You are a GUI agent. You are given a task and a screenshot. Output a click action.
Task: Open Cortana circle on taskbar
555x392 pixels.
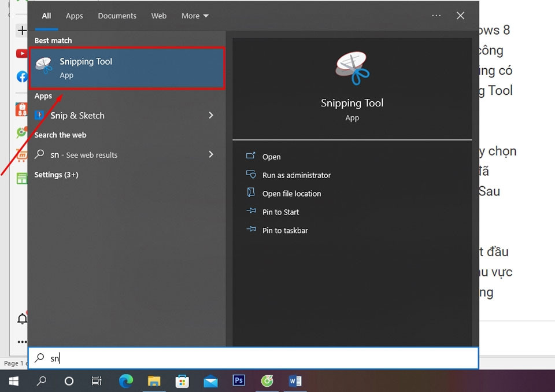coord(69,381)
